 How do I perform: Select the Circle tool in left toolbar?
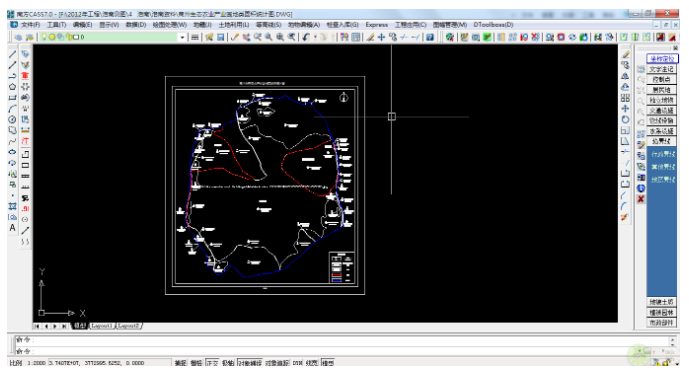point(12,120)
